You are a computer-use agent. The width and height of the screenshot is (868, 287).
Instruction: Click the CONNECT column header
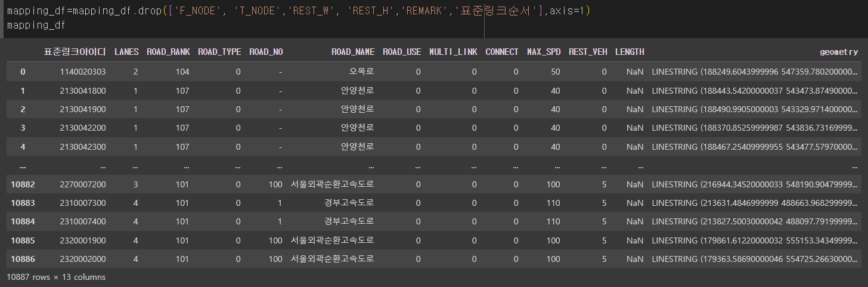pos(502,52)
